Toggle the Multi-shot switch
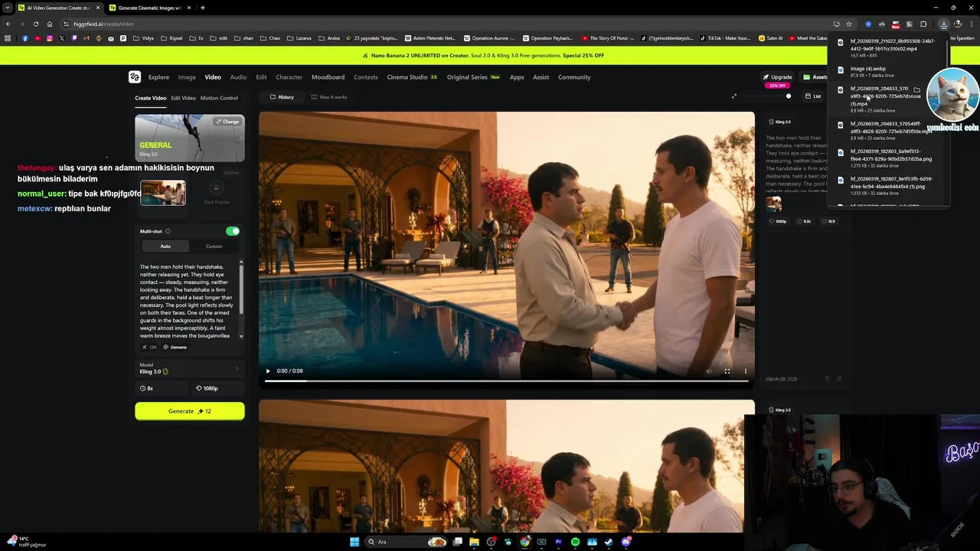The image size is (980, 551). click(233, 231)
